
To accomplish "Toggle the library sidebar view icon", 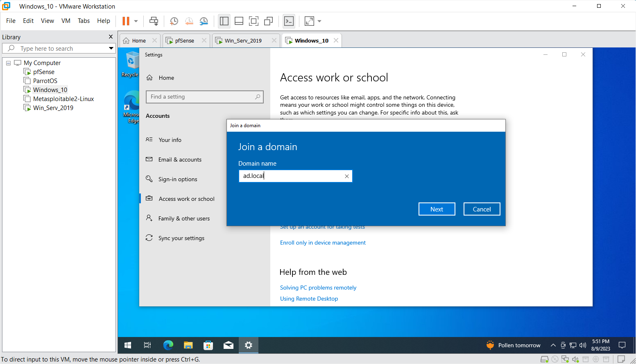I will pyautogui.click(x=224, y=21).
